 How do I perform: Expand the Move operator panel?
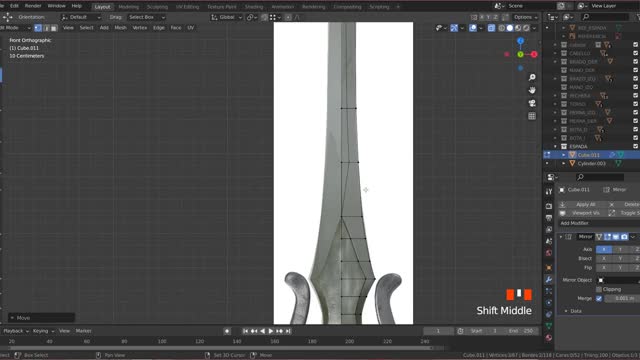click(x=41, y=318)
